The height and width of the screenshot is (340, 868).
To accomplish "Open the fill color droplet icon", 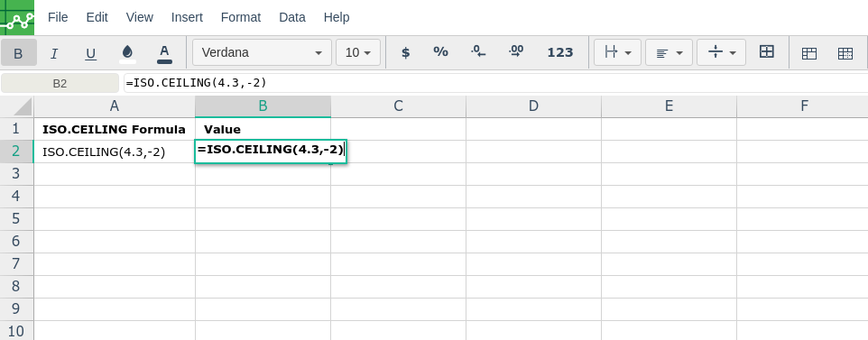I will 128,53.
